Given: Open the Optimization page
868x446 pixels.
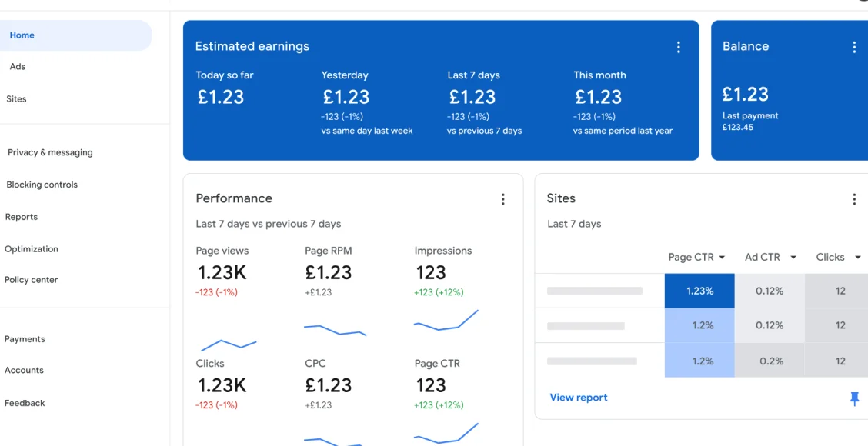Looking at the screenshot, I should pos(32,248).
